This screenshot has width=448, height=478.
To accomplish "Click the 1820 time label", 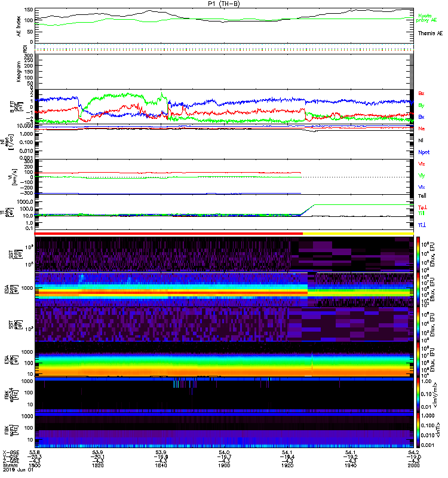I will click(x=98, y=465).
